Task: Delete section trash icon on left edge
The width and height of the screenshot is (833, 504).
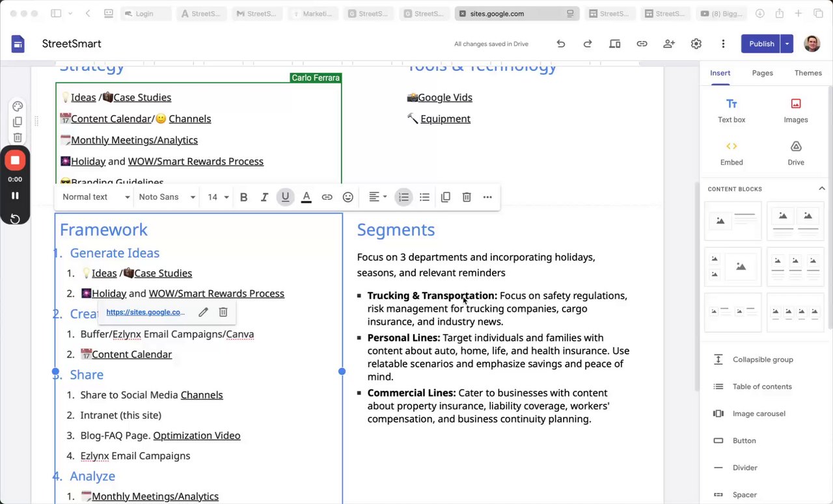Action: point(18,137)
